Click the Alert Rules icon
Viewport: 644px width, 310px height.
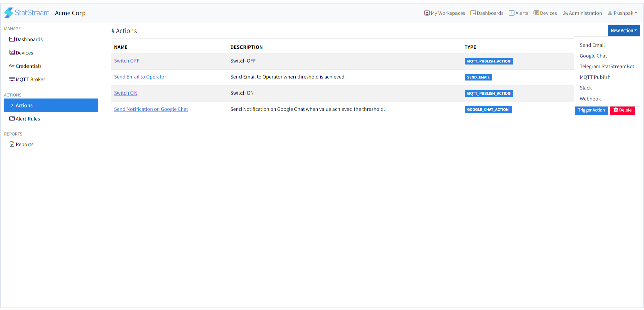tap(12, 119)
